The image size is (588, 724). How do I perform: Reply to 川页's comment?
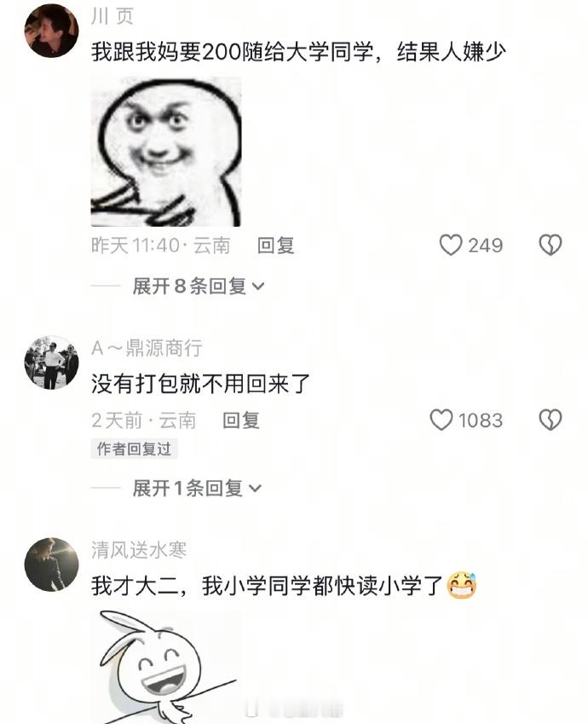[275, 246]
